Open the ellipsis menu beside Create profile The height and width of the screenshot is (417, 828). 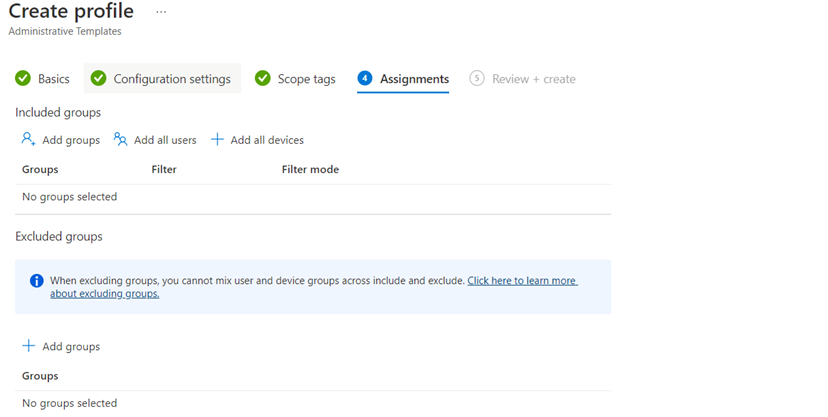click(x=161, y=12)
